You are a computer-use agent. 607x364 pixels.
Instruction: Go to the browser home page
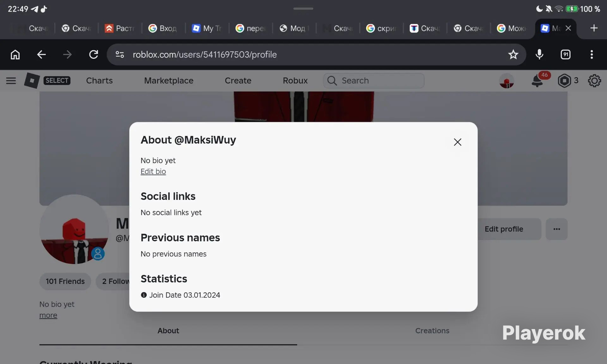15,55
